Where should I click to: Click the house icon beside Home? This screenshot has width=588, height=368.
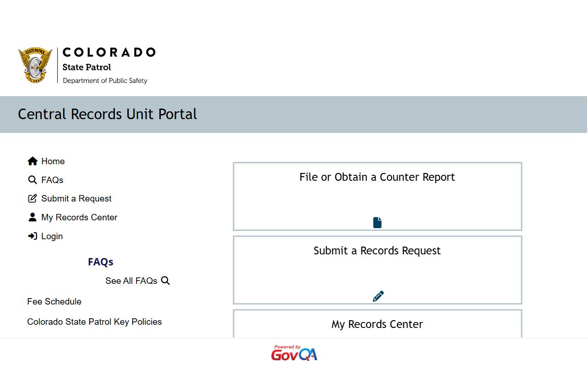coord(33,161)
